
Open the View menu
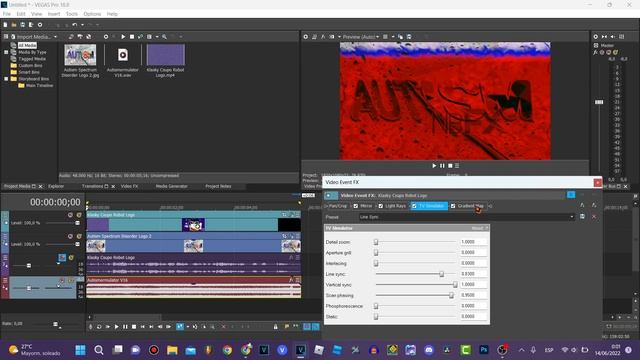(36, 14)
